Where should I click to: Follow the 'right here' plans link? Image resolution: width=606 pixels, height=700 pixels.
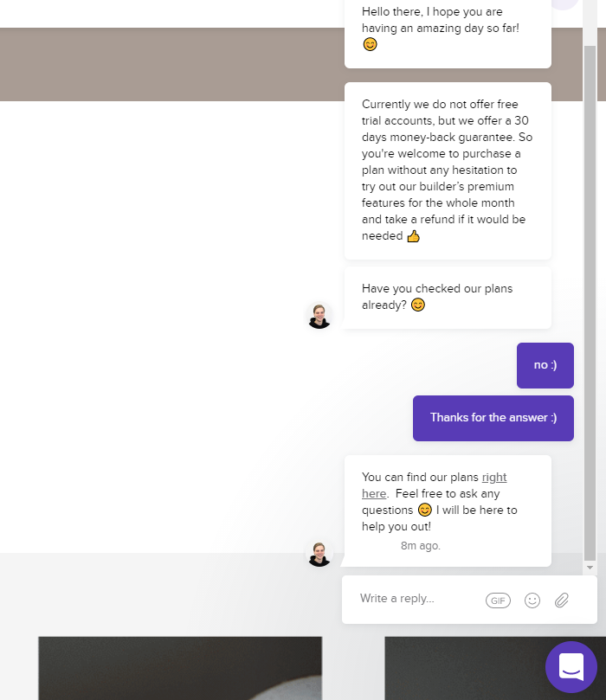[434, 485]
